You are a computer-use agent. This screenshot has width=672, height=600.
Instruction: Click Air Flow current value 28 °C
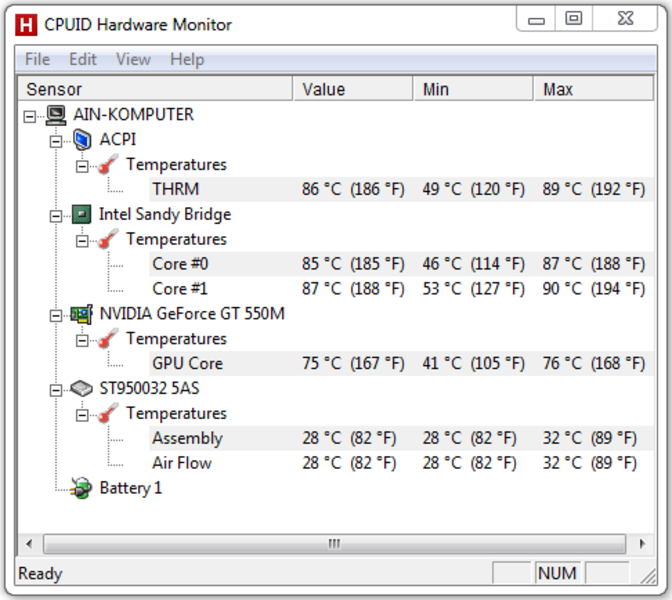coord(321,463)
